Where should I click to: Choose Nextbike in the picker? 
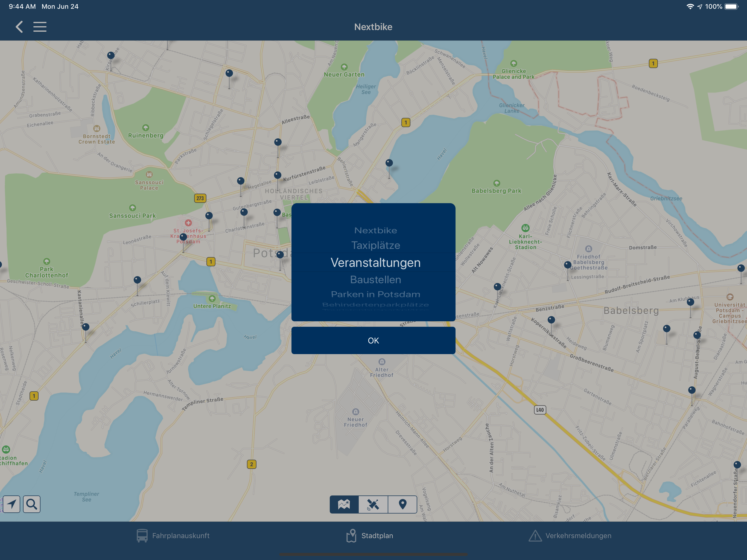pos(375,230)
